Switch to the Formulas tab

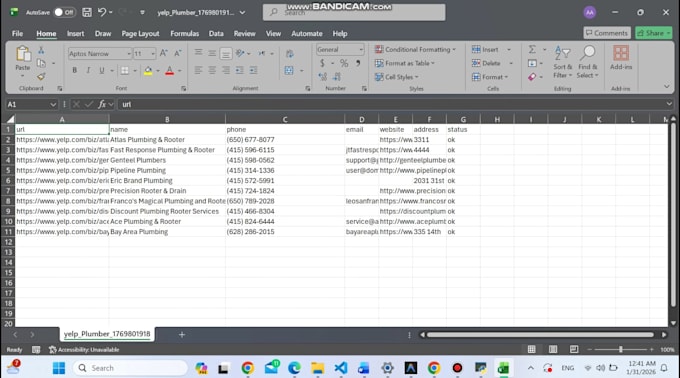[185, 33]
